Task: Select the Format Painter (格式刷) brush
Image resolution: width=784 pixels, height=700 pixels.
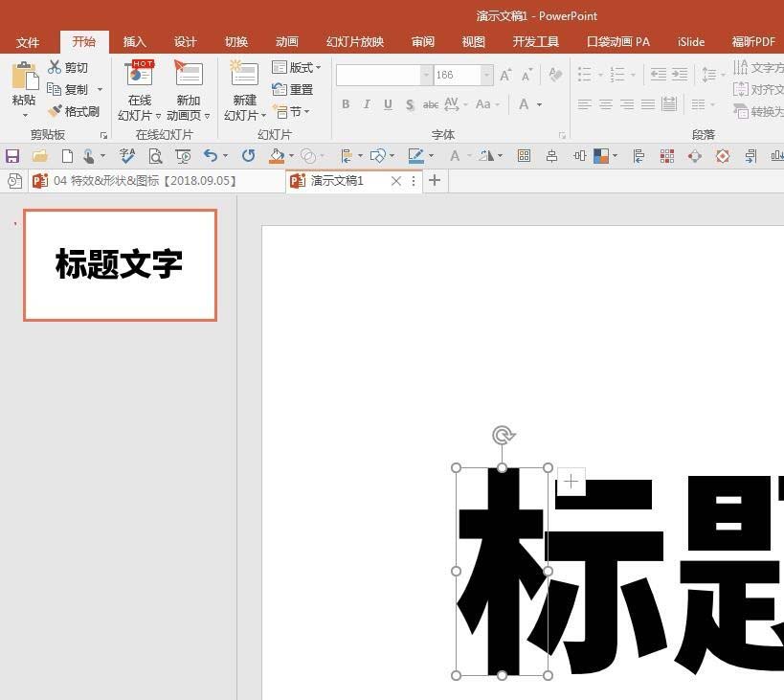Action: coord(55,111)
